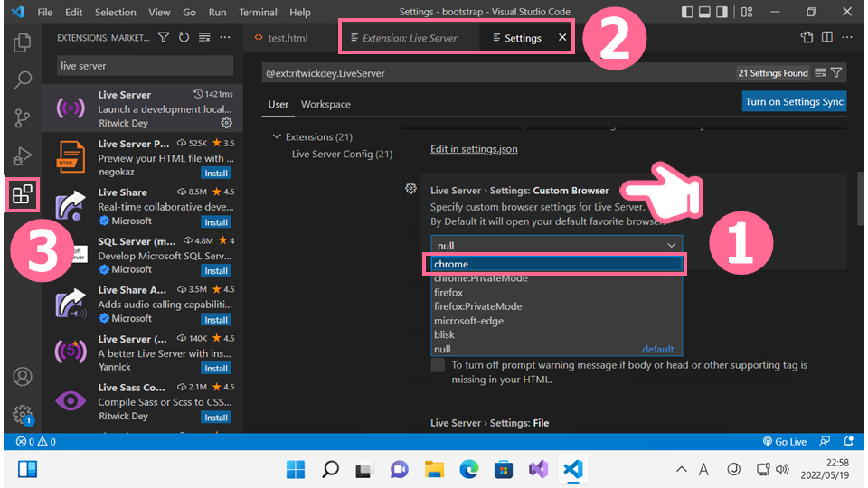Image resolution: width=868 pixels, height=488 pixels.
Task: Install the SQL Server (mssql) extension
Action: pos(216,270)
